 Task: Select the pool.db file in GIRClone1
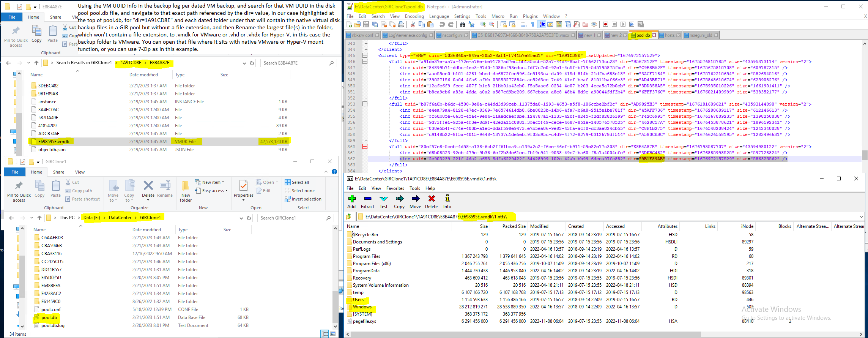(x=49, y=317)
